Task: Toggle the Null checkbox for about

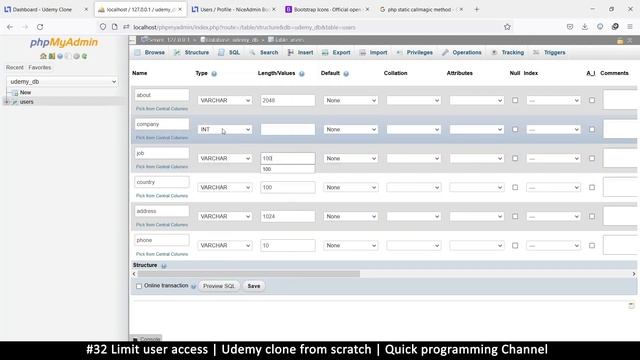Action: (515, 100)
